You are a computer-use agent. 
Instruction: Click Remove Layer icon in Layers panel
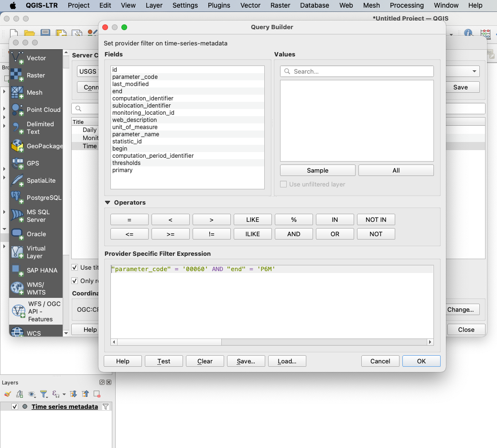(97, 394)
